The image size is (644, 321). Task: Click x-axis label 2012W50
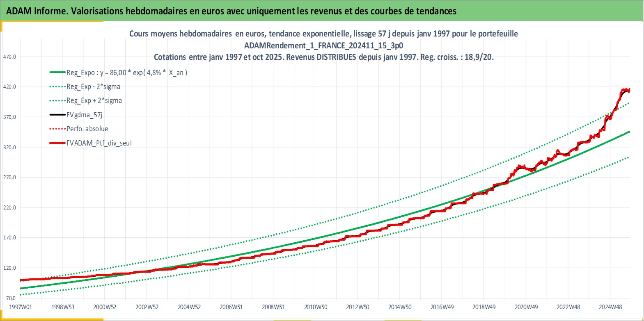tap(358, 307)
